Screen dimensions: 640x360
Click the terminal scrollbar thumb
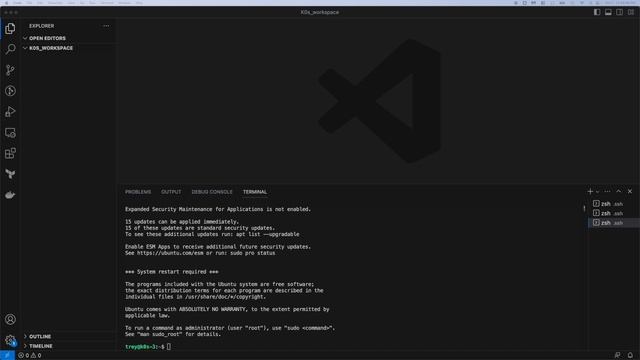[x=584, y=208]
